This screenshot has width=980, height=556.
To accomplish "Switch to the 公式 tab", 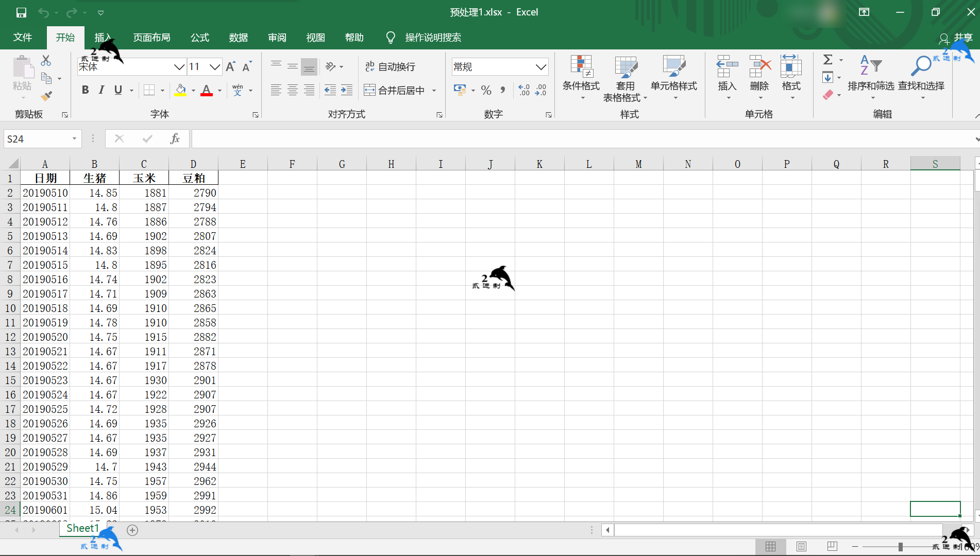I will (200, 38).
